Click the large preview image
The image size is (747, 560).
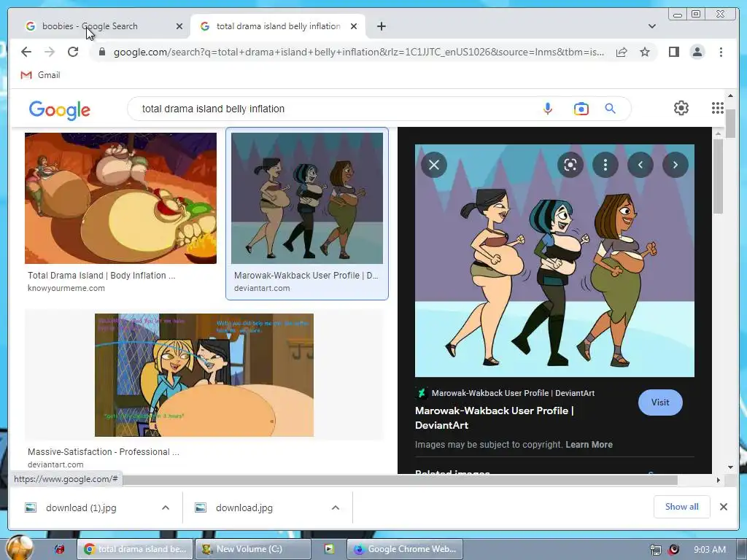554,260
